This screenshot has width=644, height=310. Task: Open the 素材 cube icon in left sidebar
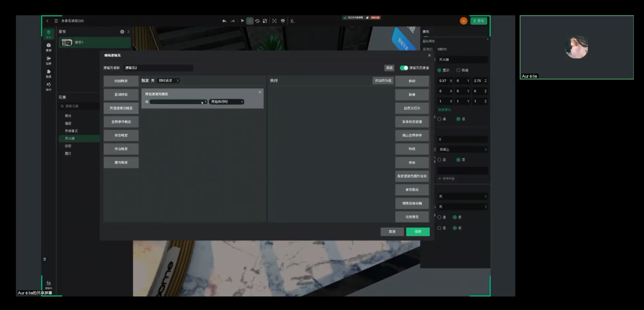click(49, 47)
